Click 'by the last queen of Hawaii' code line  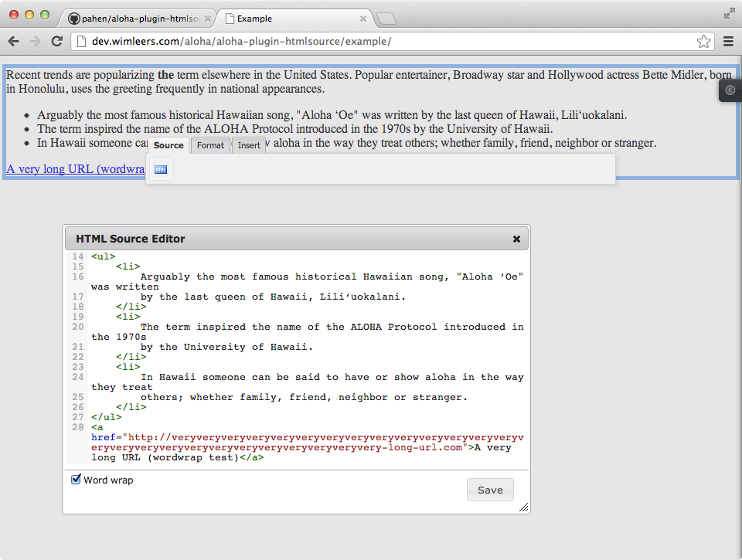[x=273, y=297]
